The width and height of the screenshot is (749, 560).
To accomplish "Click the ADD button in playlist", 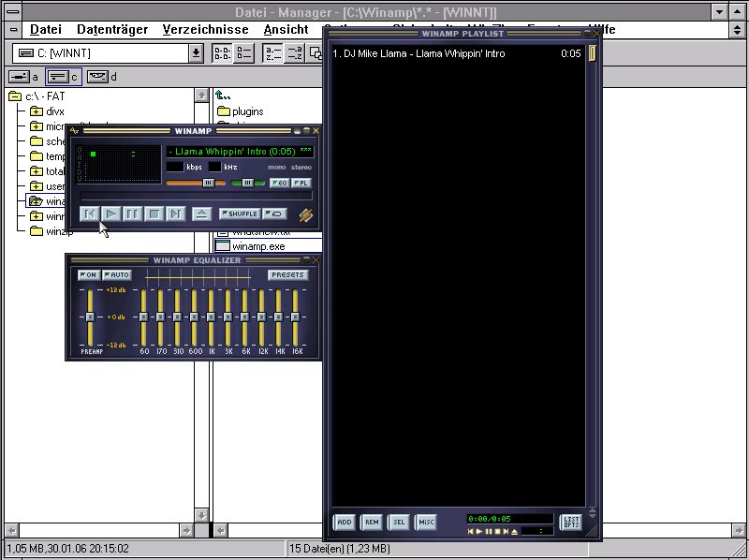I will click(x=345, y=522).
